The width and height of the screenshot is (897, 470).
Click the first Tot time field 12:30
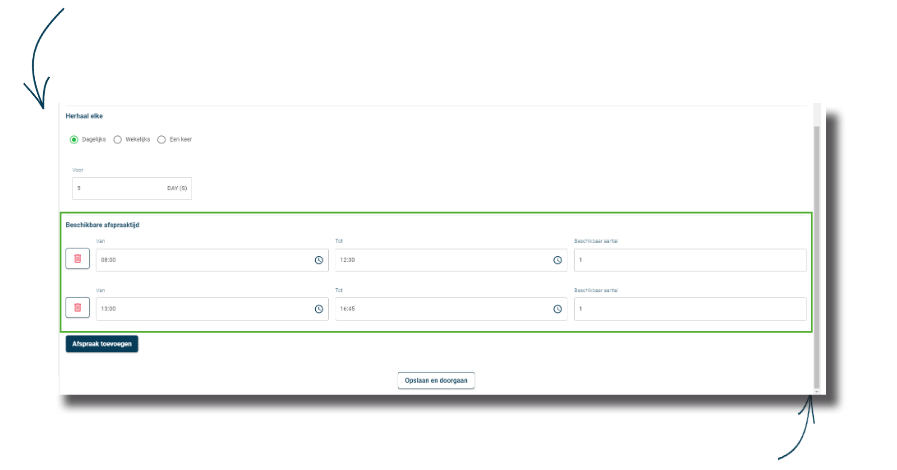pos(440,260)
